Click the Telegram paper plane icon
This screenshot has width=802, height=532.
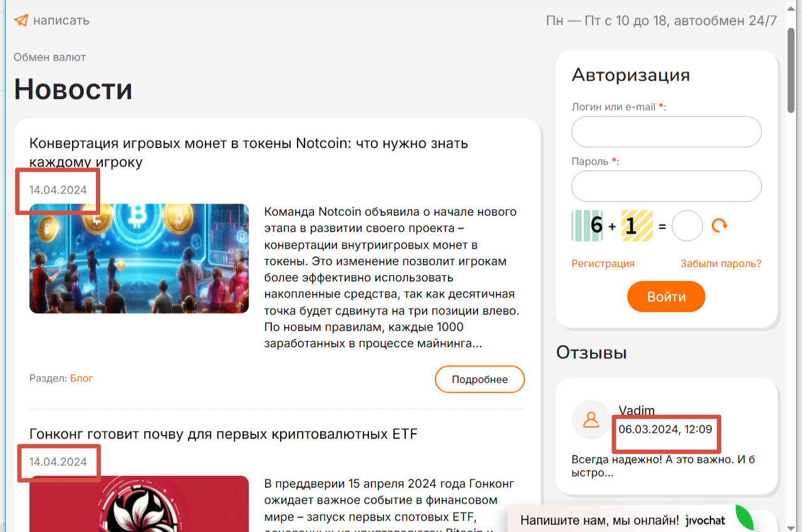21,20
